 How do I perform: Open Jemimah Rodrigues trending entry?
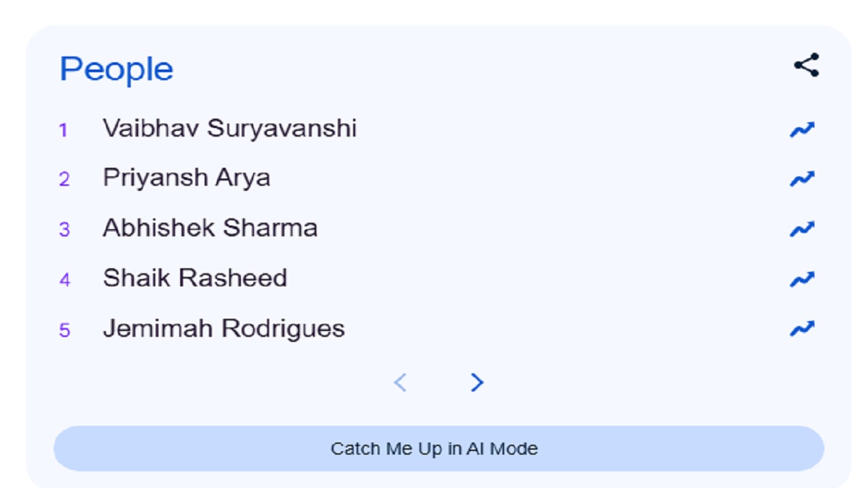[x=224, y=329]
